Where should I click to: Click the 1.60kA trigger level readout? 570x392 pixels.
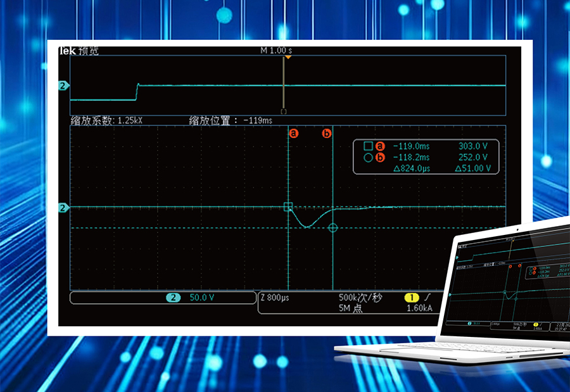(x=419, y=308)
